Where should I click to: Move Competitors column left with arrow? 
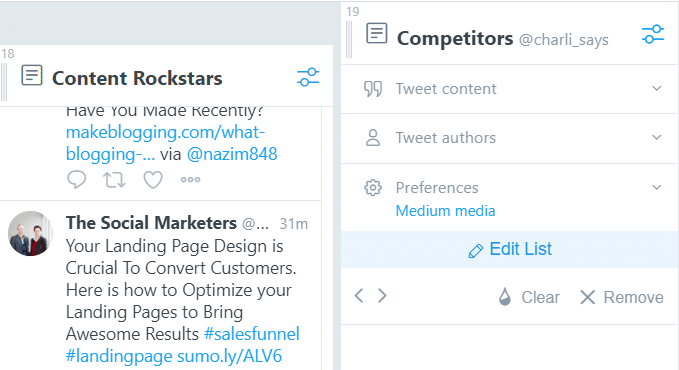[359, 296]
